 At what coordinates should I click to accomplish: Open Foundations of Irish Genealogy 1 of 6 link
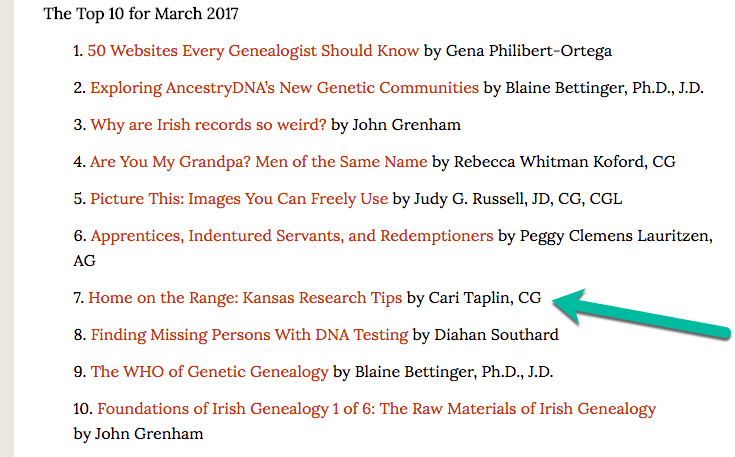point(376,408)
